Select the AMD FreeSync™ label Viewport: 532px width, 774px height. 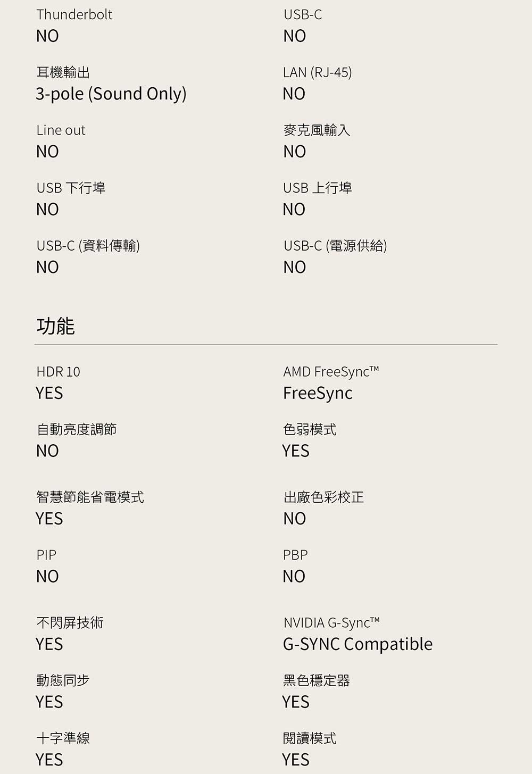pyautogui.click(x=330, y=372)
